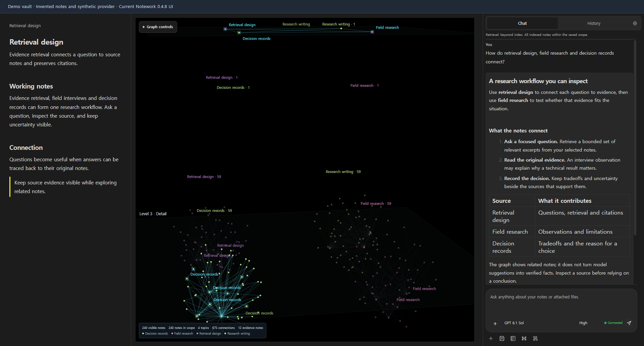Click 'Research writing' in the graph legend
Viewport: 644px width, 346px height.
238,334
